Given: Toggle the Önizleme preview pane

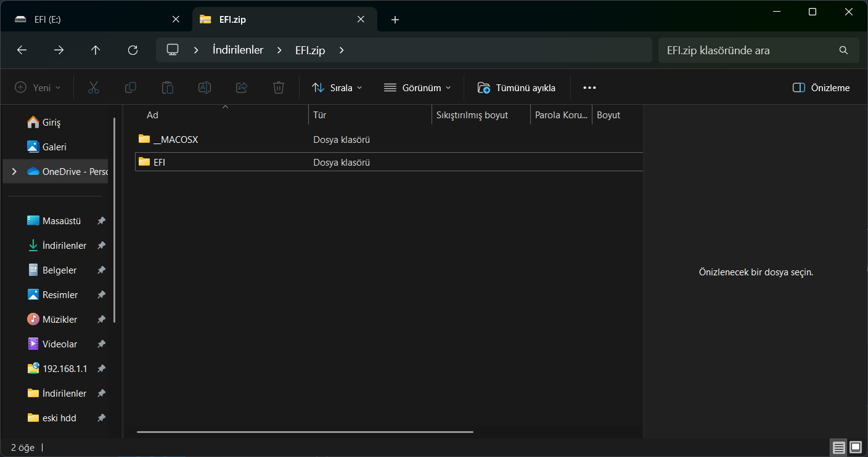Looking at the screenshot, I should (x=821, y=87).
